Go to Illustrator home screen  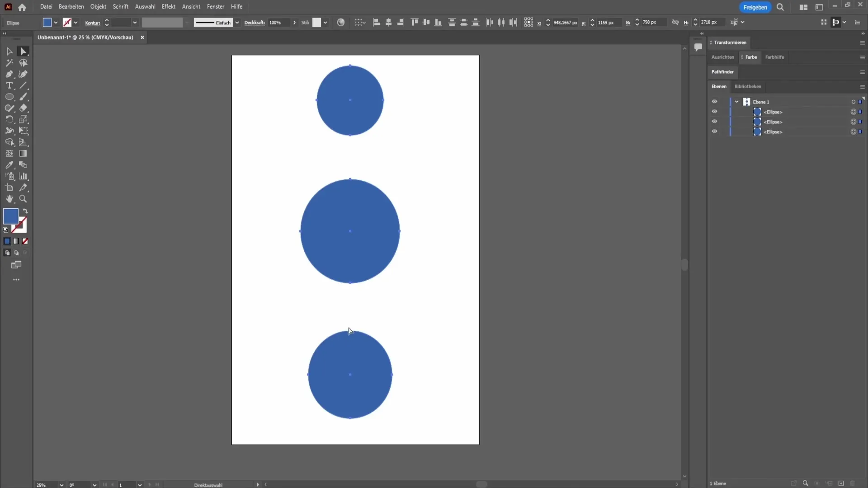point(22,7)
